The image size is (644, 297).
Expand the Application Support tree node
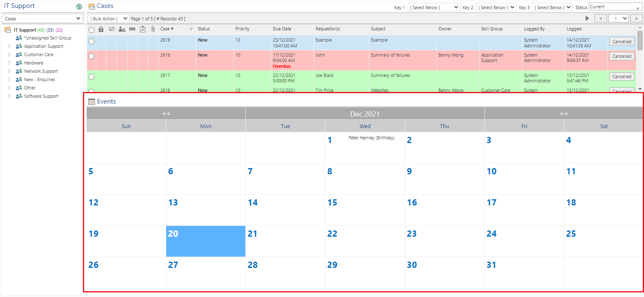(10, 46)
